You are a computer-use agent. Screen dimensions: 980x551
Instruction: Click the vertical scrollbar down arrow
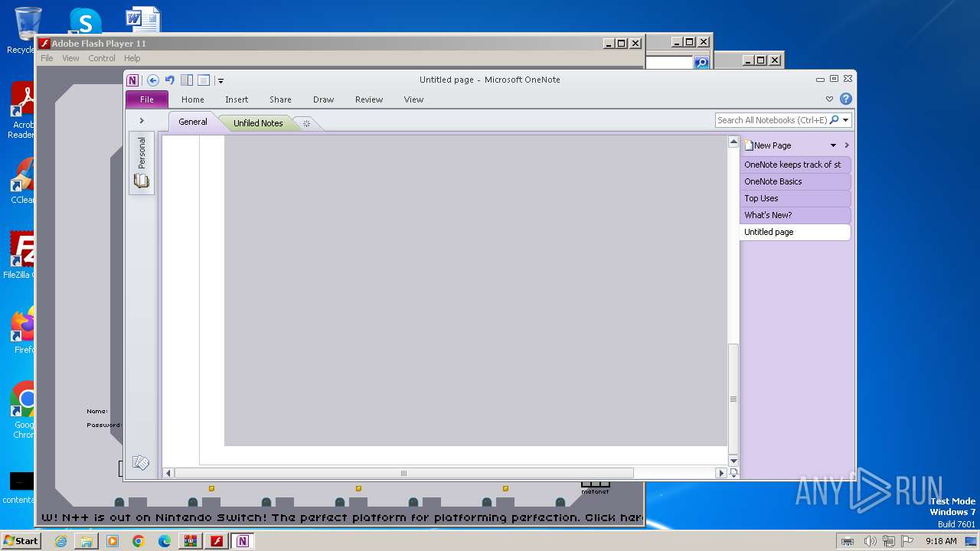(733, 461)
